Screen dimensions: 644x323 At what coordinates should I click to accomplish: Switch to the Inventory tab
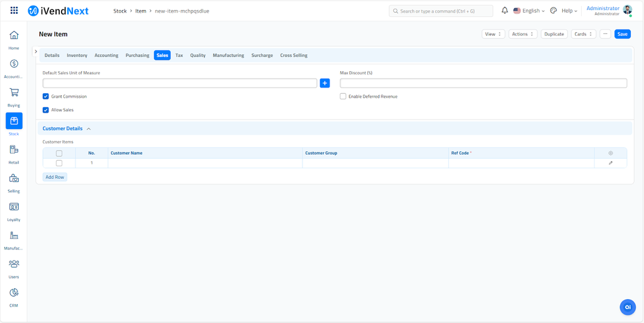pyautogui.click(x=77, y=55)
